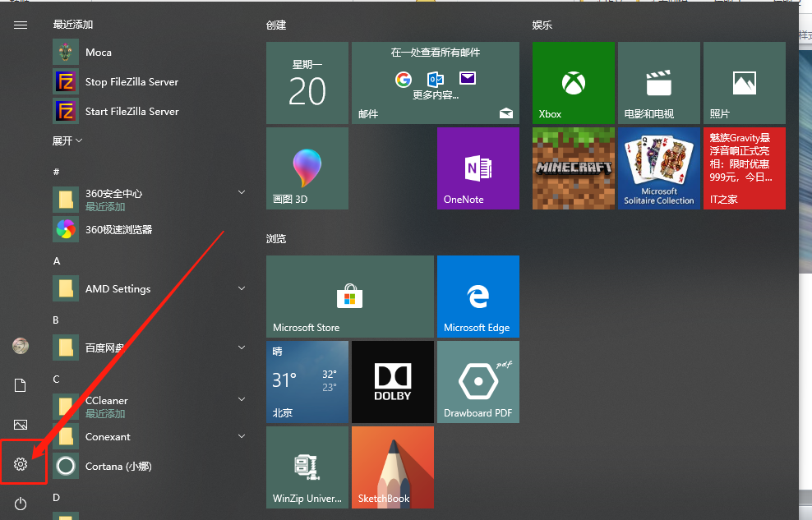Click the 浏览 tile group title
Viewport: 812px width, 520px height.
point(276,238)
